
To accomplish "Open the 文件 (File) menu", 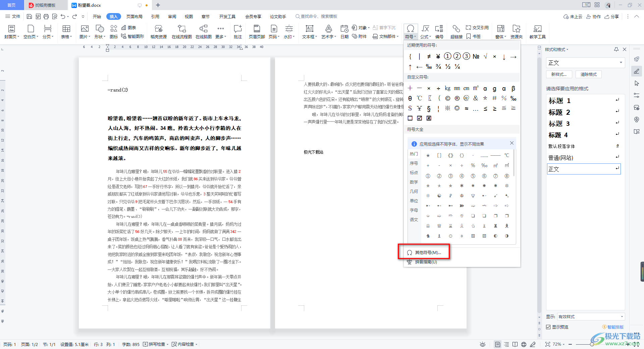I will pos(13,16).
